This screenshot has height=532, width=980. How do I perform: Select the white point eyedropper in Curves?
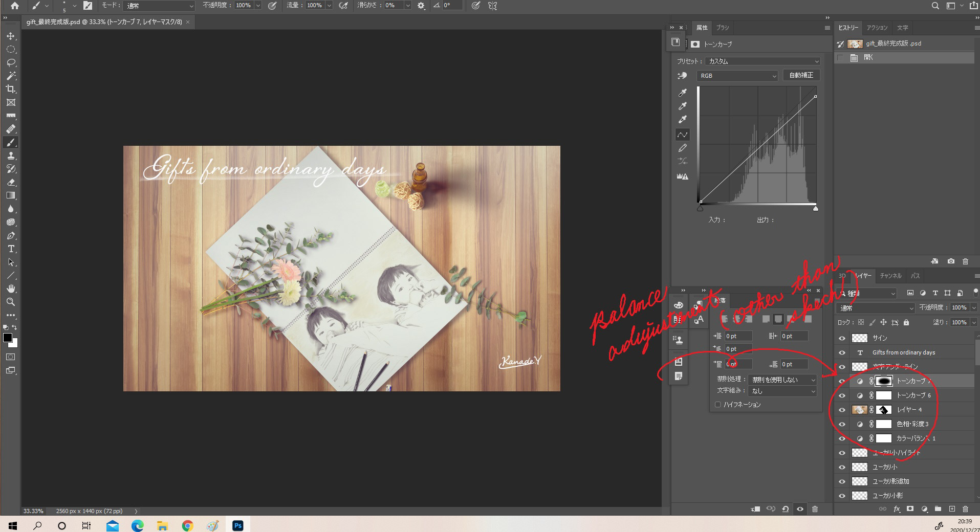tap(682, 119)
